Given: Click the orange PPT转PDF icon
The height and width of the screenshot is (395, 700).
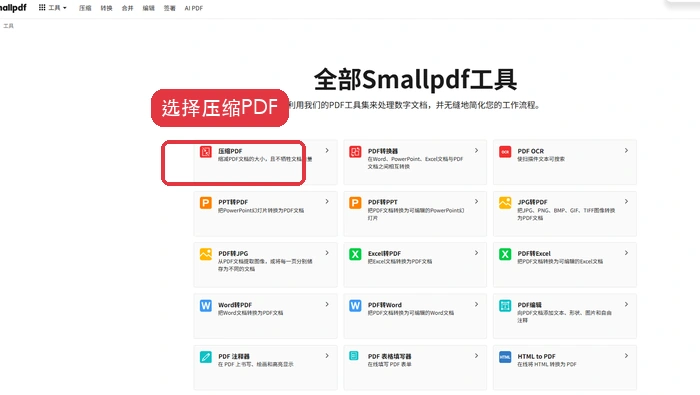Looking at the screenshot, I should (205, 203).
